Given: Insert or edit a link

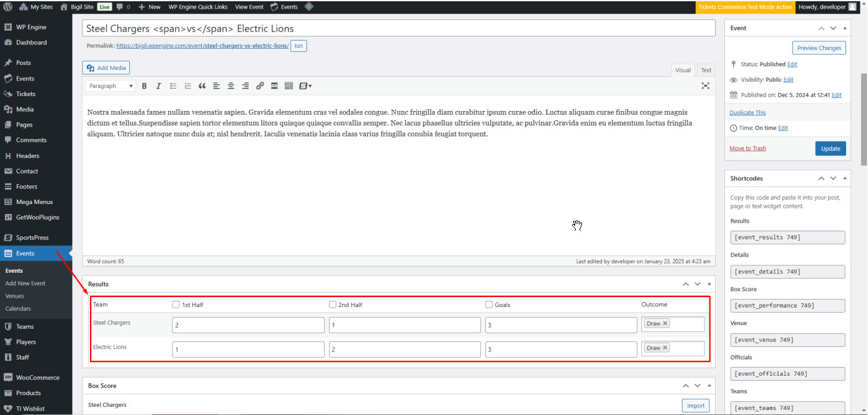Looking at the screenshot, I should pos(260,86).
